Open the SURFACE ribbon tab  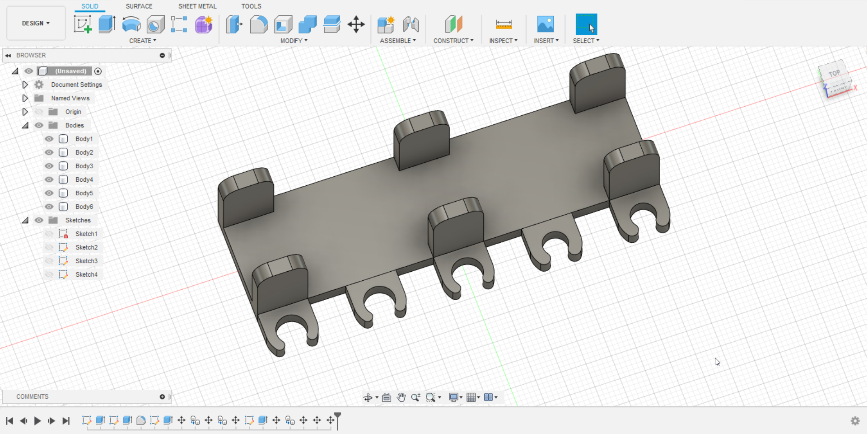click(139, 6)
